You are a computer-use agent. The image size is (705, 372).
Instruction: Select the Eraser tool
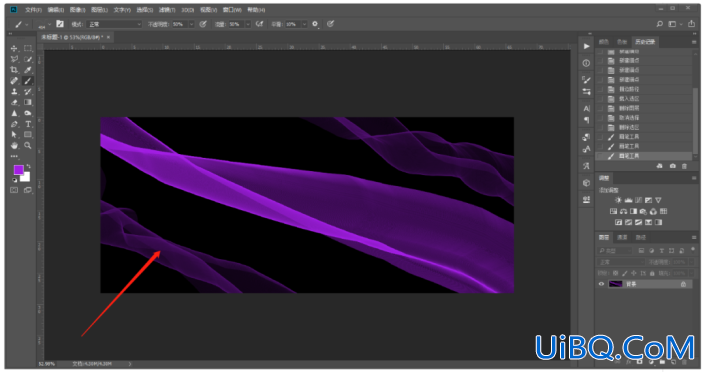click(14, 103)
